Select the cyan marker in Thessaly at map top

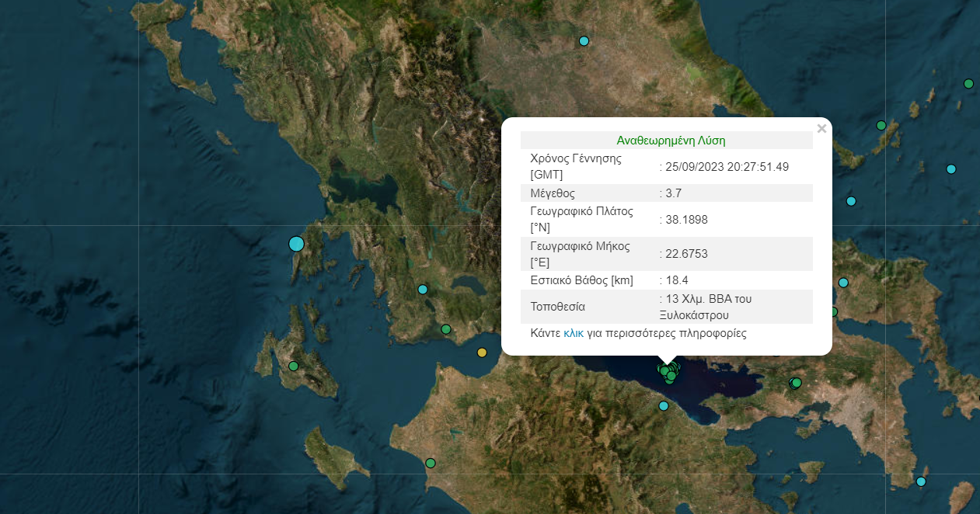[584, 41]
